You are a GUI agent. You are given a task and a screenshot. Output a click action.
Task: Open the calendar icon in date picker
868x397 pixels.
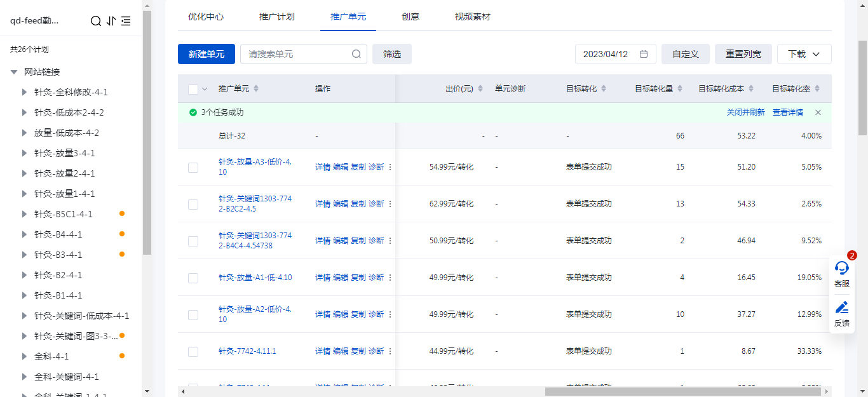[644, 54]
